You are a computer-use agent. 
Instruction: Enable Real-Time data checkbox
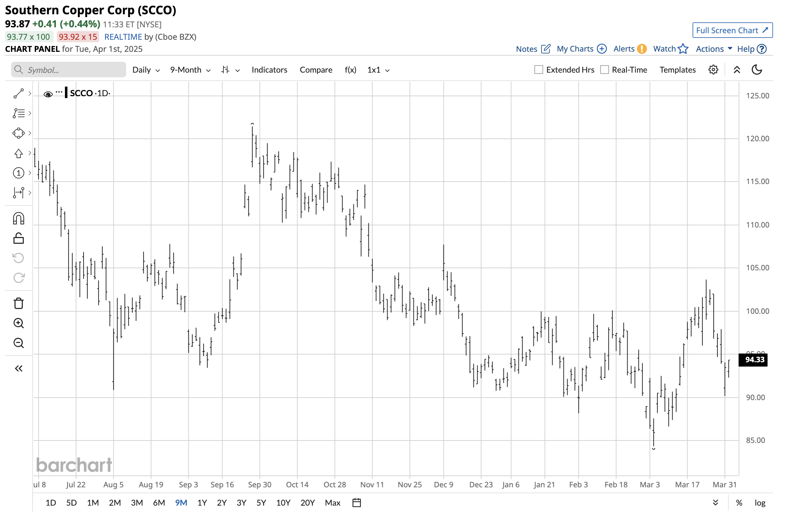pos(604,69)
